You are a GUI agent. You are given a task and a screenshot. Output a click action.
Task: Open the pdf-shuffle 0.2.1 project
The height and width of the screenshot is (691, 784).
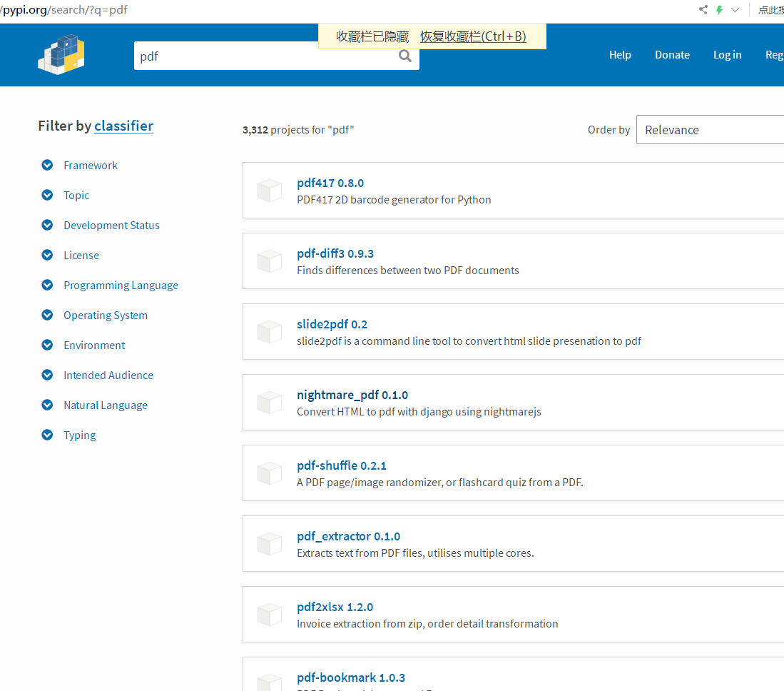tap(342, 465)
